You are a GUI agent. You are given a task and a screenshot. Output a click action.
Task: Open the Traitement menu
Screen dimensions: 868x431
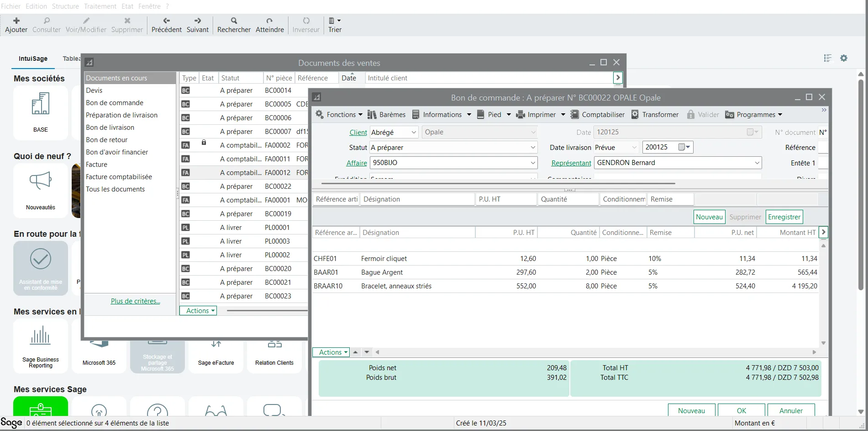coord(100,6)
